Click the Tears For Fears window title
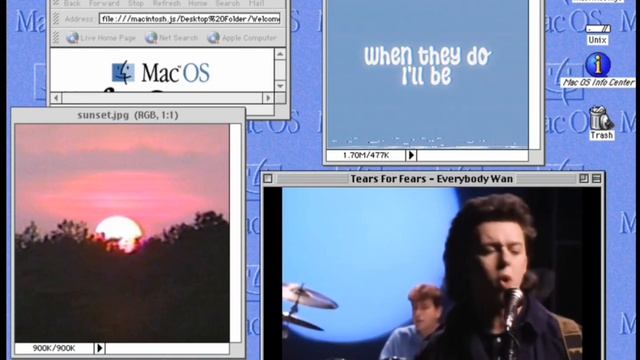640x360 pixels. (432, 179)
